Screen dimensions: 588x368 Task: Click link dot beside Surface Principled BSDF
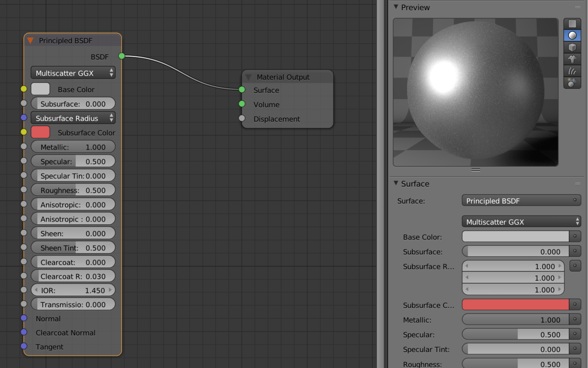click(575, 201)
